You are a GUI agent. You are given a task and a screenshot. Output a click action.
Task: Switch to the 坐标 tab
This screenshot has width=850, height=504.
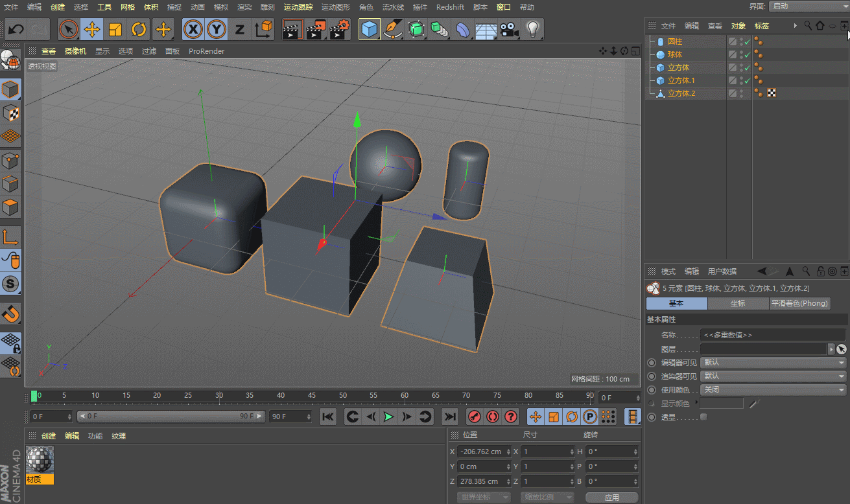pyautogui.click(x=738, y=303)
